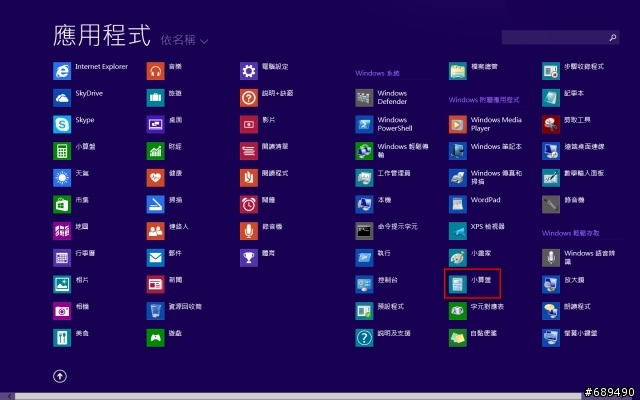This screenshot has height=400, width=640.
Task: Click the horizontal scrollbar at bottom
Action: pos(298,396)
